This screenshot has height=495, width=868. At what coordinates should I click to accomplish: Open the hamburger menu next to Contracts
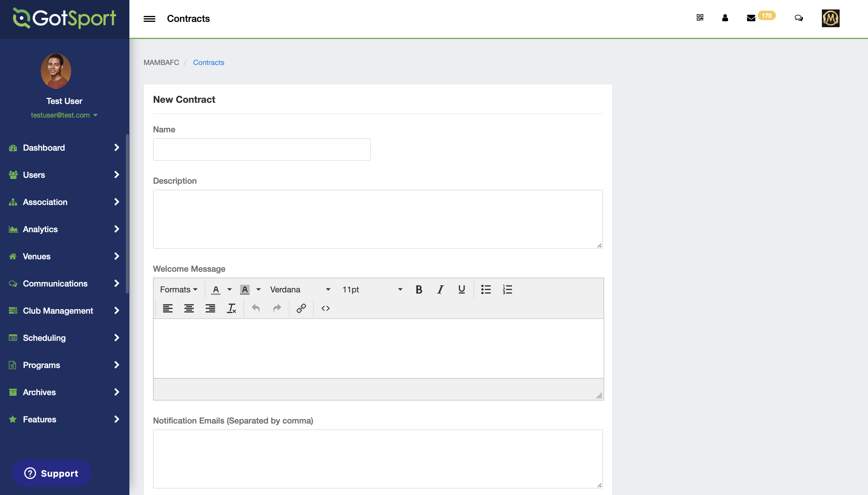(x=149, y=19)
